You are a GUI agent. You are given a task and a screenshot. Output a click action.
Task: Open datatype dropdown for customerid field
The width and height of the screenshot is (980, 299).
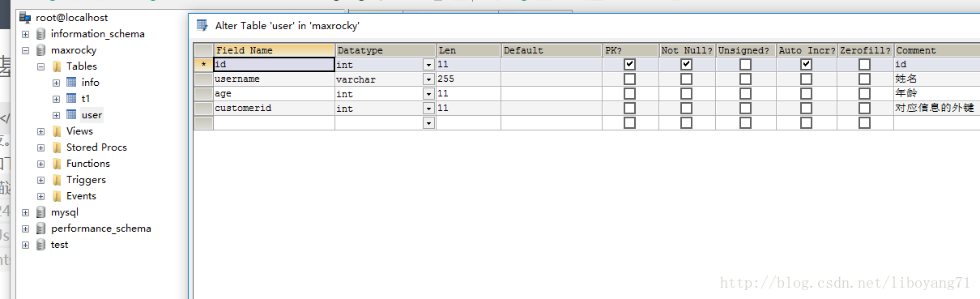428,108
